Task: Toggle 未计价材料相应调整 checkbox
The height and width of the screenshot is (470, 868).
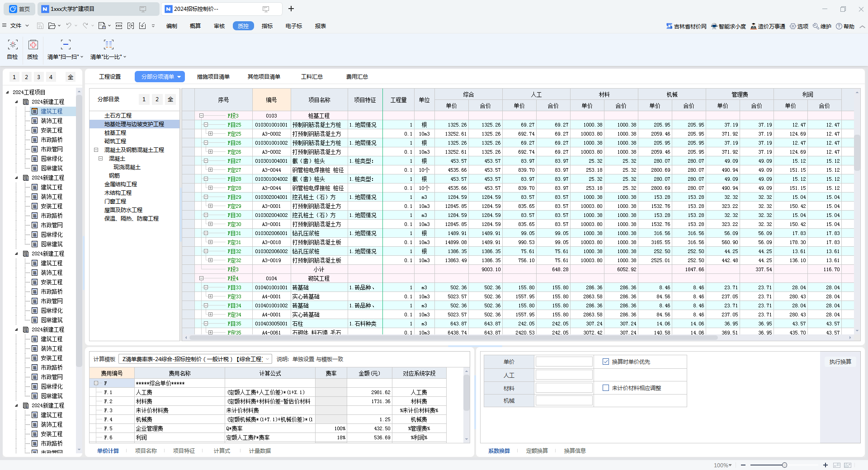Action: [606, 388]
